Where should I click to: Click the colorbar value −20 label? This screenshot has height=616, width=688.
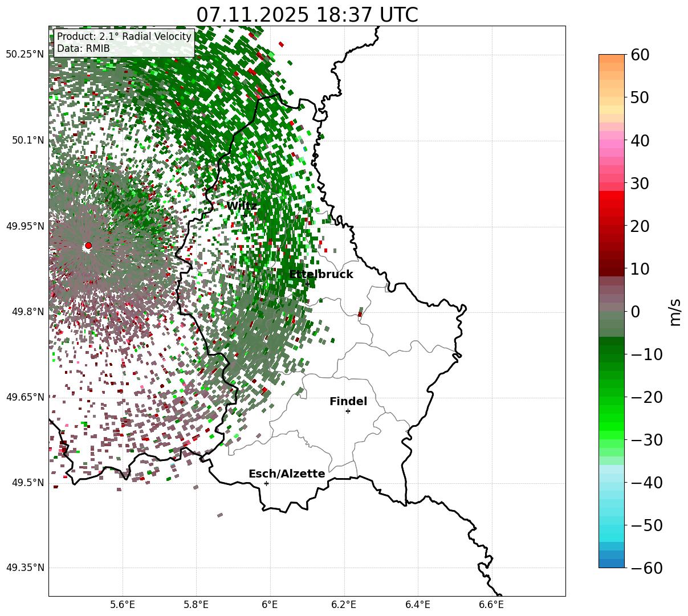tap(646, 397)
